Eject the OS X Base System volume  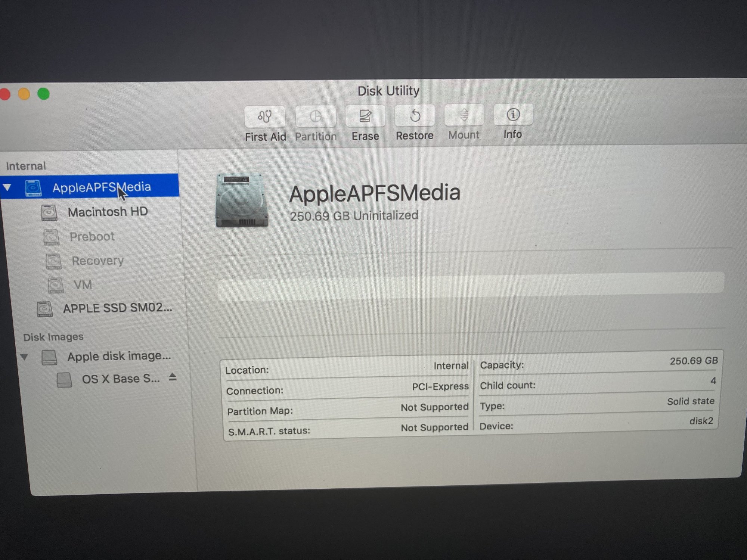pyautogui.click(x=172, y=377)
